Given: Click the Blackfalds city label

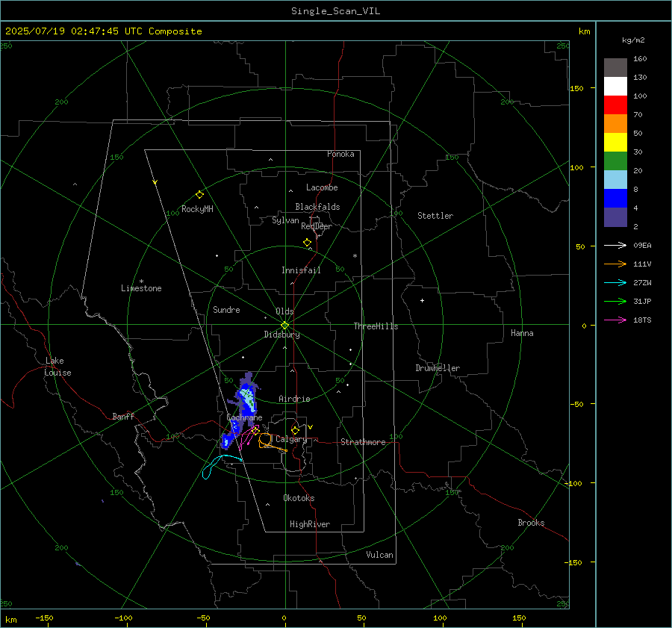Looking at the screenshot, I should 317,207.
